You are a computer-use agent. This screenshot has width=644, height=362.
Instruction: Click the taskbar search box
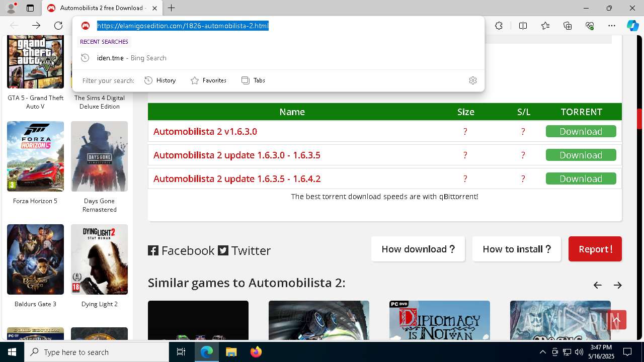tap(97, 352)
